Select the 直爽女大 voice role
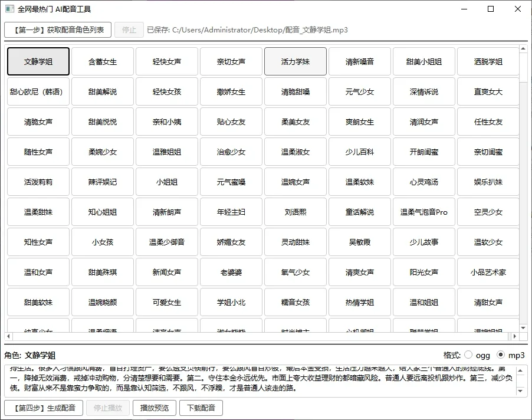 (x=488, y=91)
